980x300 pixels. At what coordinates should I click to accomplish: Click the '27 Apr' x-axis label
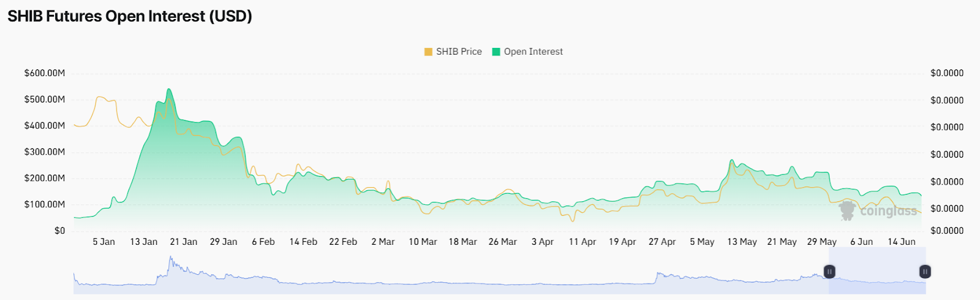[662, 242]
